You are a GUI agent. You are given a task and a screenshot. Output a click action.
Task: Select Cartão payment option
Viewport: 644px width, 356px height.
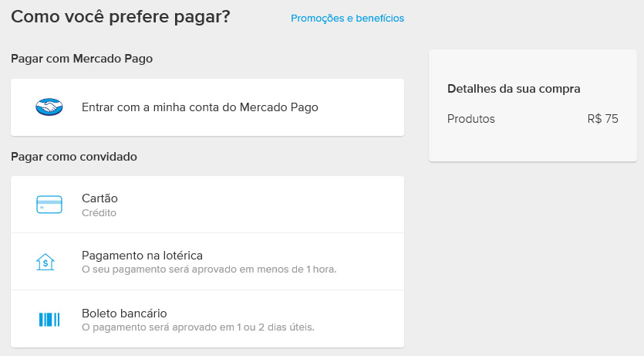tap(207, 205)
